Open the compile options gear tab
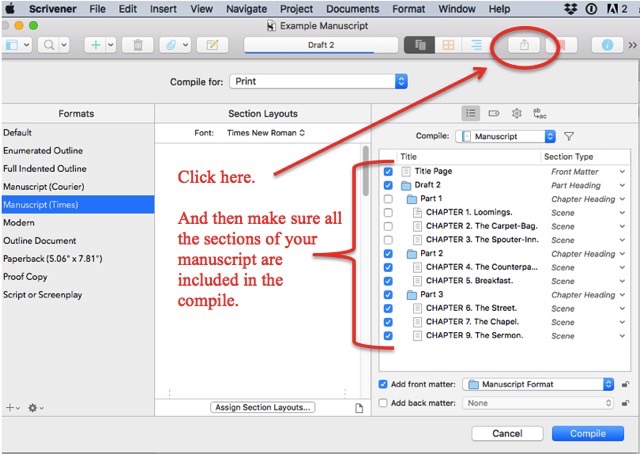The width and height of the screenshot is (640, 454). 517,113
